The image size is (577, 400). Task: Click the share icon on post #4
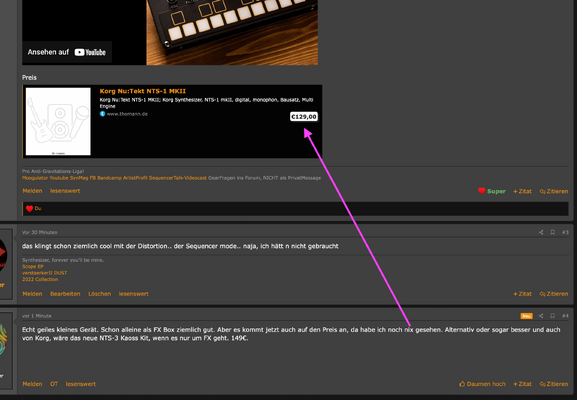(541, 316)
